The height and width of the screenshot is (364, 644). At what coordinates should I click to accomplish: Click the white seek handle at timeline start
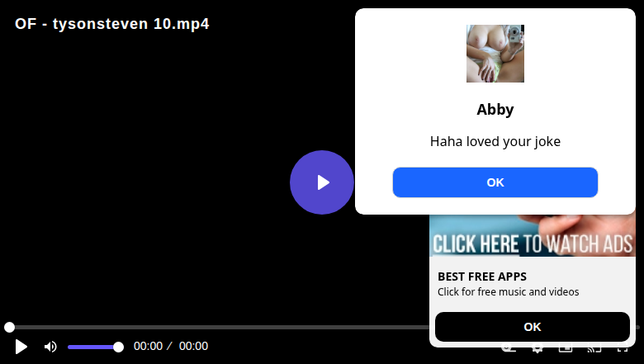click(9, 327)
